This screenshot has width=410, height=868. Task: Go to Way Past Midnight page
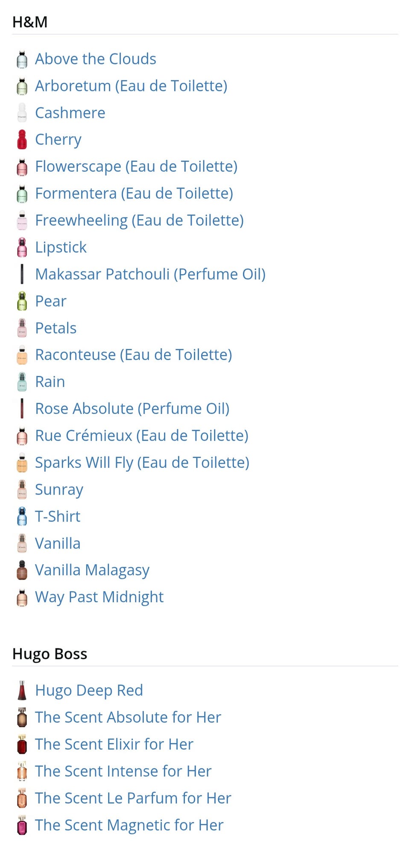click(x=99, y=597)
